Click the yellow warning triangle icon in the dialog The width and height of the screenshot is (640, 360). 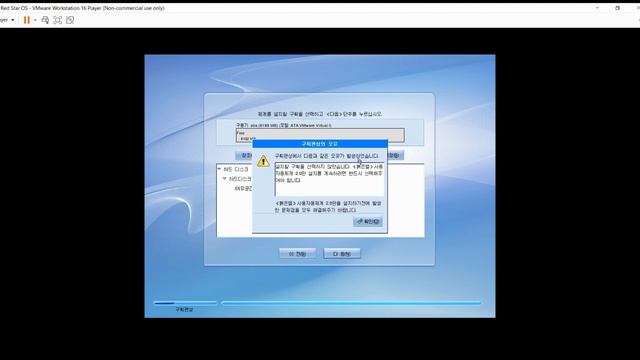263,161
